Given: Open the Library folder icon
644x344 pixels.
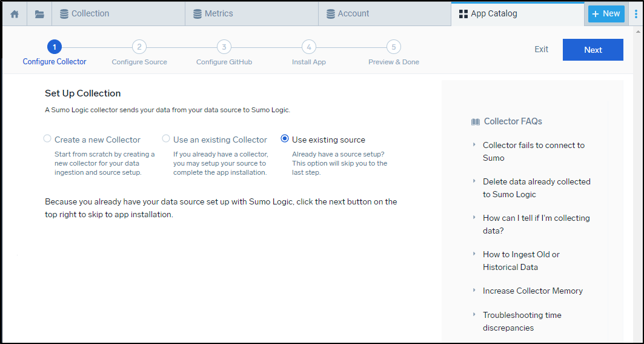Looking at the screenshot, I should tap(39, 14).
